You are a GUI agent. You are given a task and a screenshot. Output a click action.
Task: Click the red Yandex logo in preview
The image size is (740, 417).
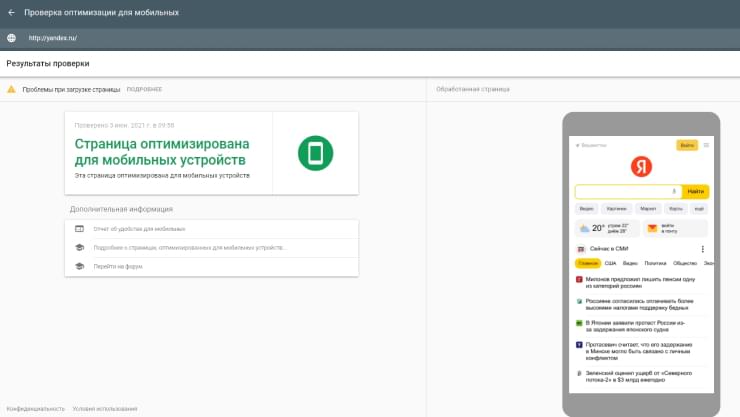[x=641, y=166]
